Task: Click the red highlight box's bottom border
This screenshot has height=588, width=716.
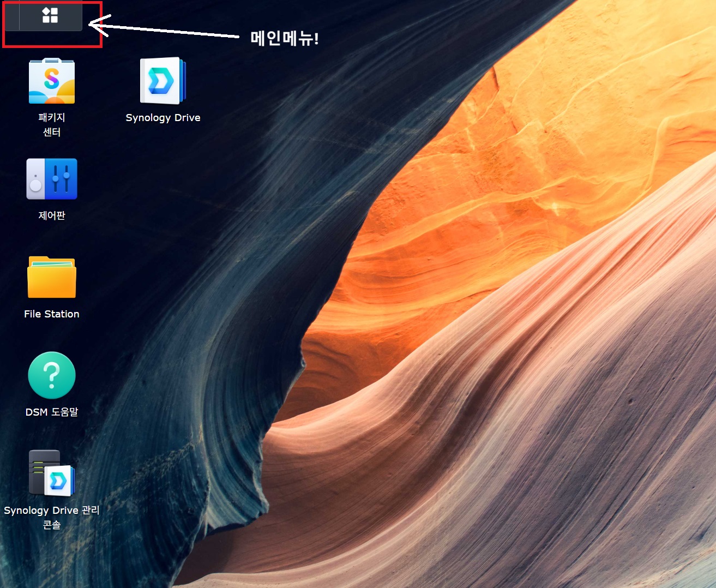Action: coord(52,46)
